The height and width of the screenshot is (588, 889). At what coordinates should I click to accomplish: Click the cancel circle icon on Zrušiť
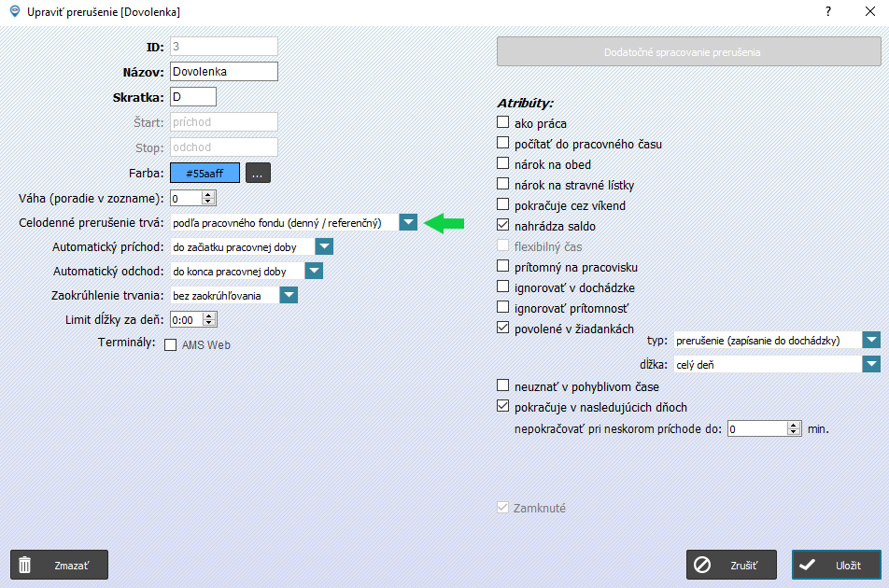click(702, 565)
